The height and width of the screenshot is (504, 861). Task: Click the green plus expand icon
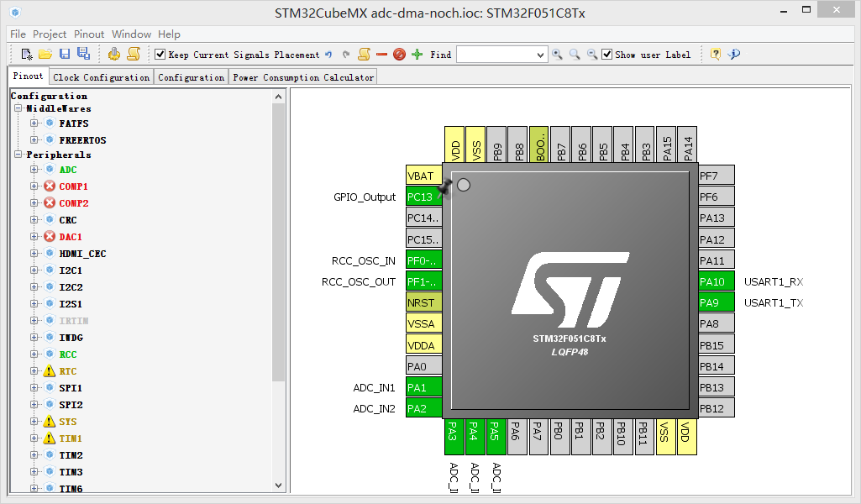click(x=417, y=55)
